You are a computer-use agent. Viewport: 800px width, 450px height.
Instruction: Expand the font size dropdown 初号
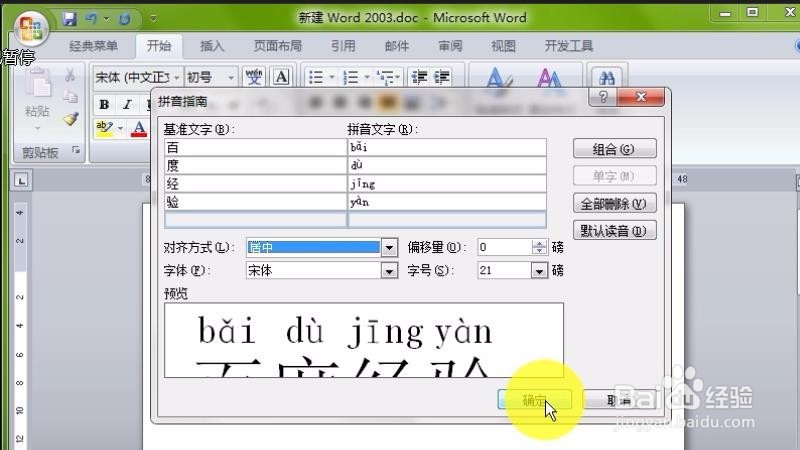[231, 78]
